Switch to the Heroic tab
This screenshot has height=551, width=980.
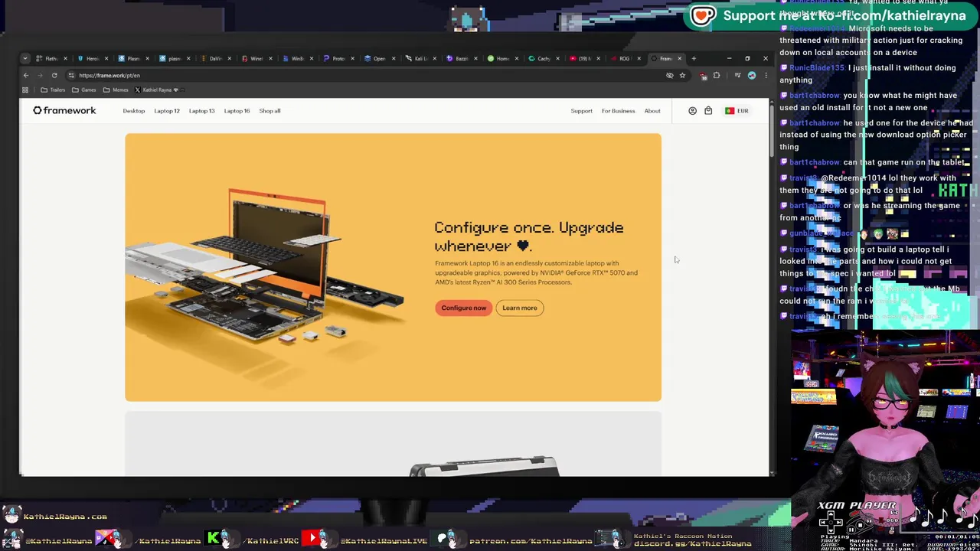pyautogui.click(x=93, y=58)
